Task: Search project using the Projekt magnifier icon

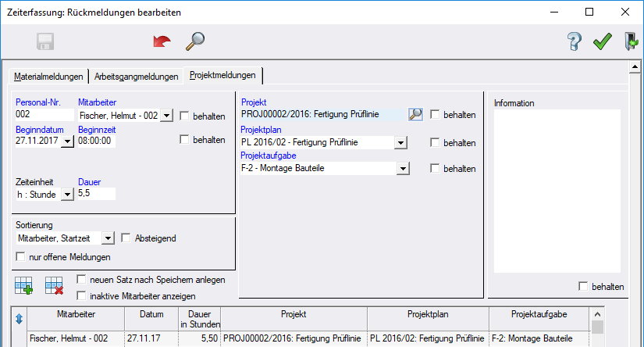Action: (416, 115)
